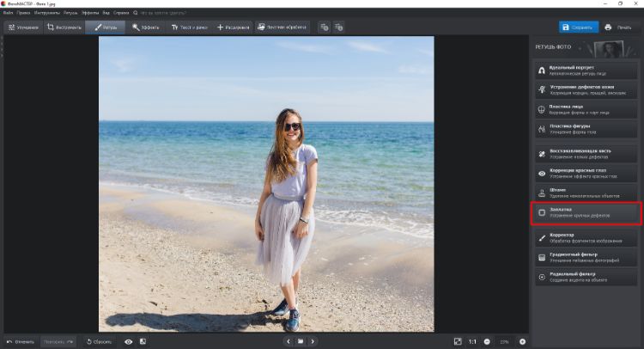Toggle before/after comparison view icon
The image size is (644, 349).
click(143, 341)
